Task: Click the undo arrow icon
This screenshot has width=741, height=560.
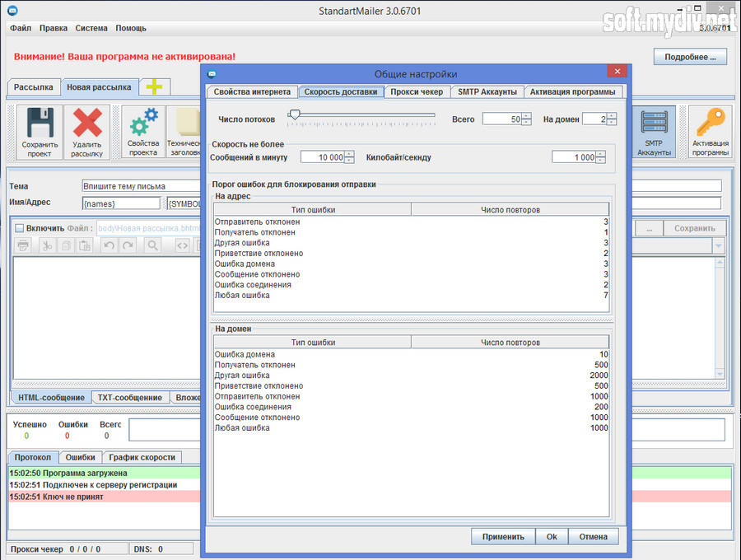Action: click(x=110, y=245)
